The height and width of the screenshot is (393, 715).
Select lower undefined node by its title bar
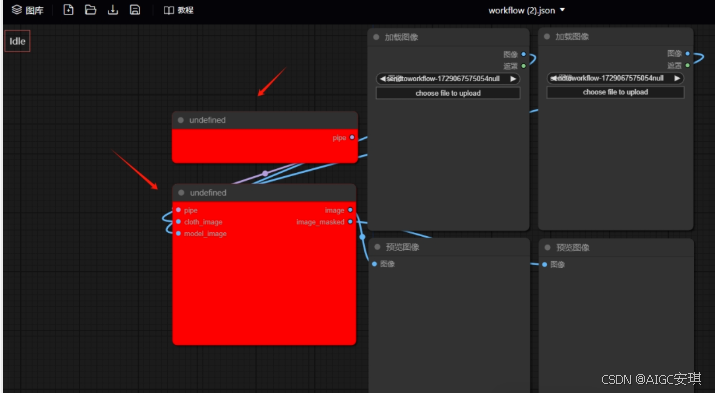click(x=264, y=193)
